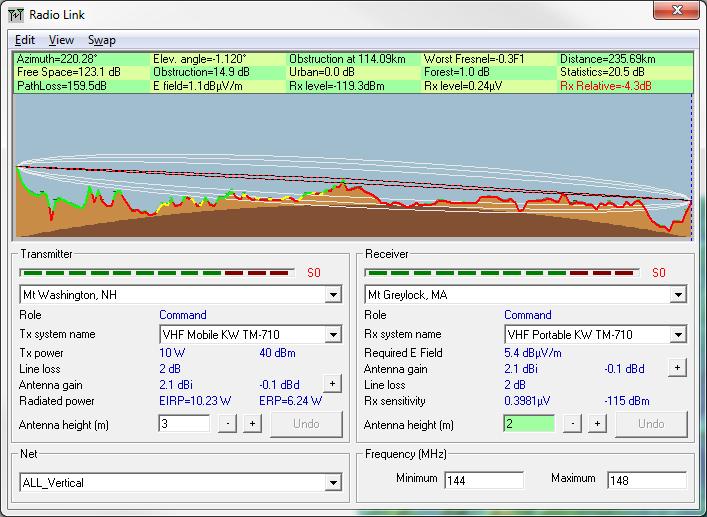Click the transmitter signal strength meter bar

[157, 272]
